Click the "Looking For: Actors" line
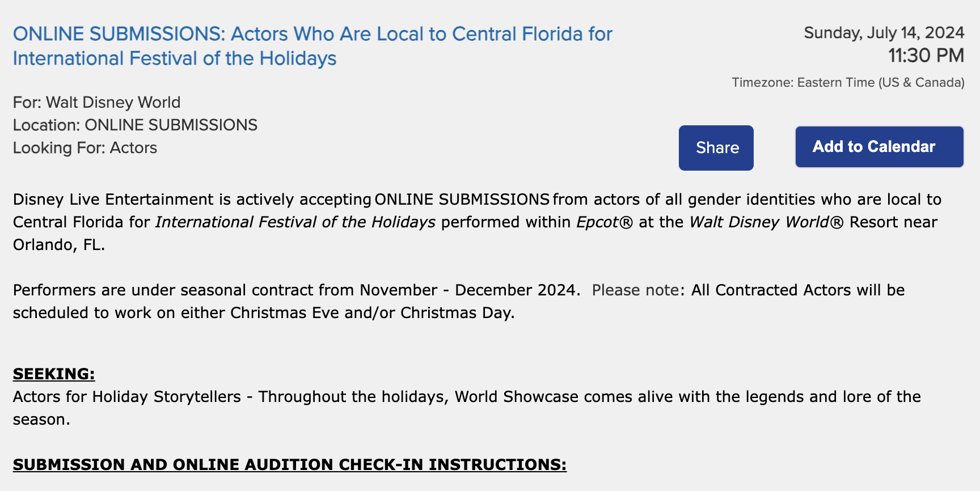This screenshot has width=980, height=491. coord(85,148)
